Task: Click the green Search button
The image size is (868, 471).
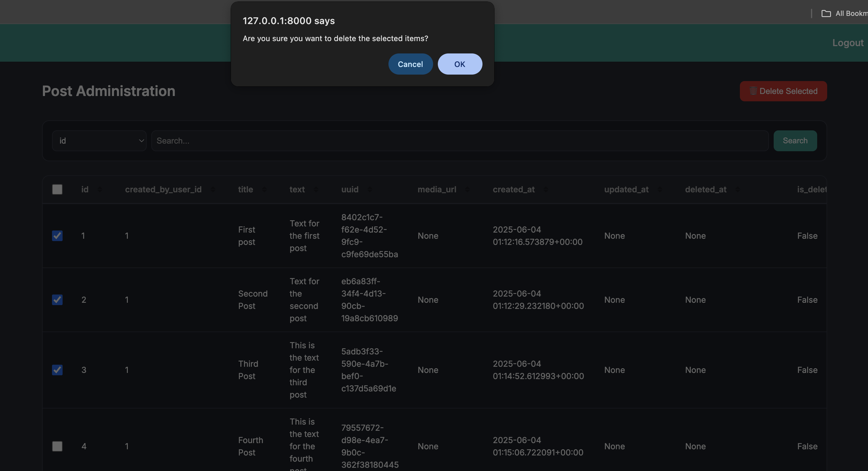Action: coord(795,141)
